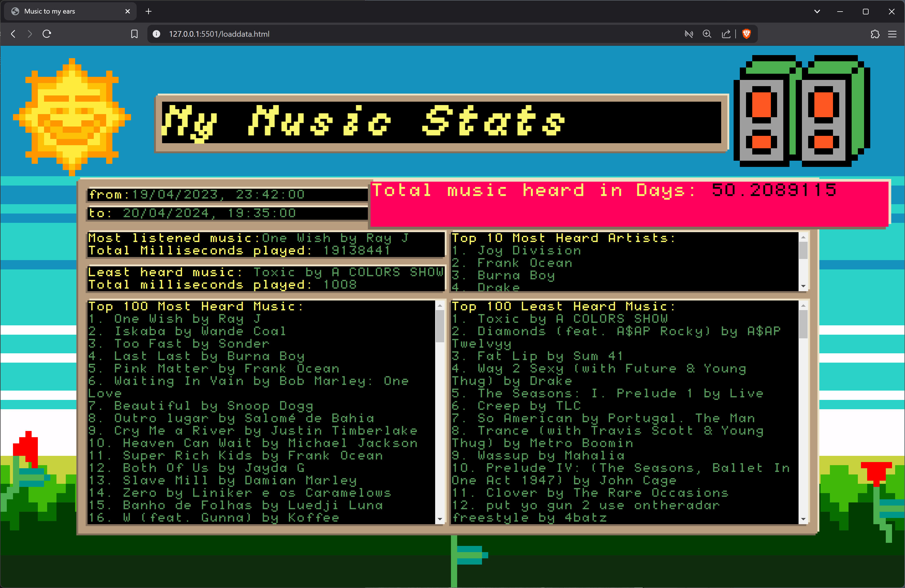
Task: Select Iskaba by Wande Coal entry
Action: click(187, 331)
